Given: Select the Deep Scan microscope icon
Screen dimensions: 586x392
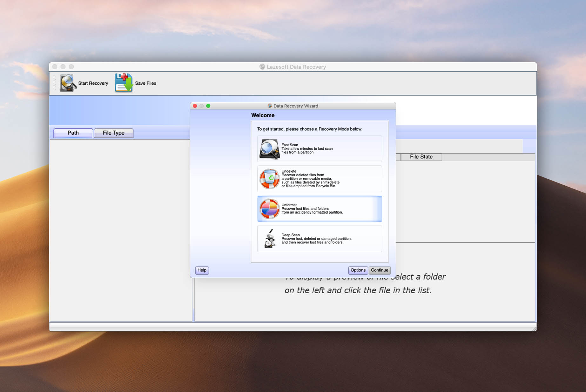Looking at the screenshot, I should click(269, 239).
